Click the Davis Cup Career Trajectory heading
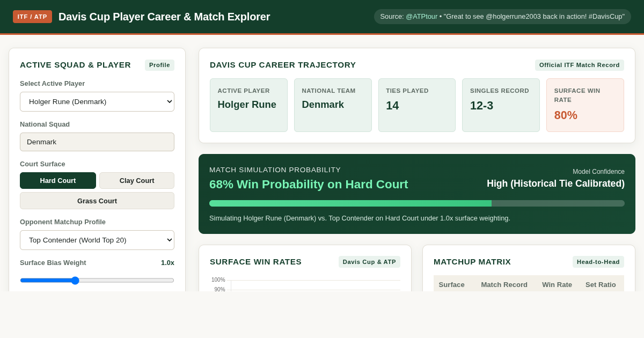 pyautogui.click(x=283, y=65)
